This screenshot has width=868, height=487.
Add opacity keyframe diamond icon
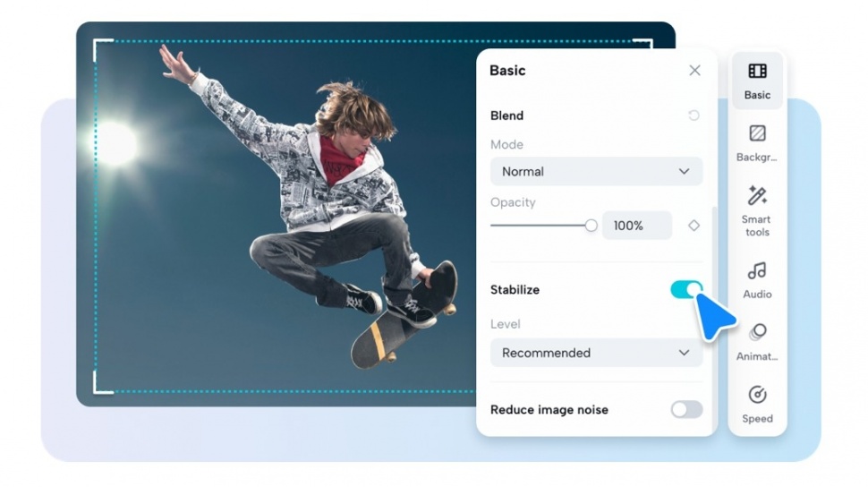694,226
